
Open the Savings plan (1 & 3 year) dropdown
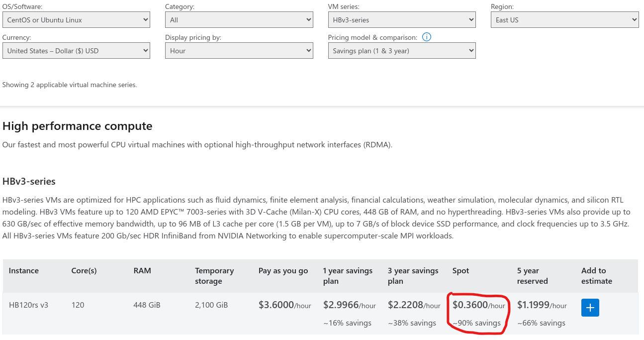[401, 51]
